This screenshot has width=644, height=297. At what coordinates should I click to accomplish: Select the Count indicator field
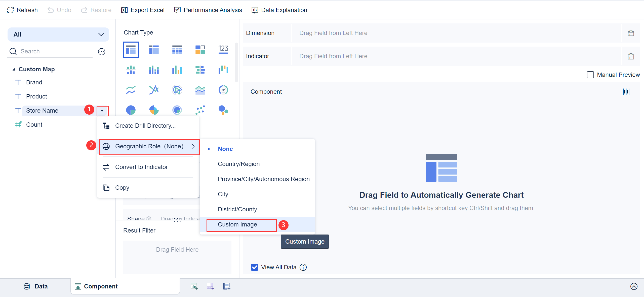pos(34,125)
